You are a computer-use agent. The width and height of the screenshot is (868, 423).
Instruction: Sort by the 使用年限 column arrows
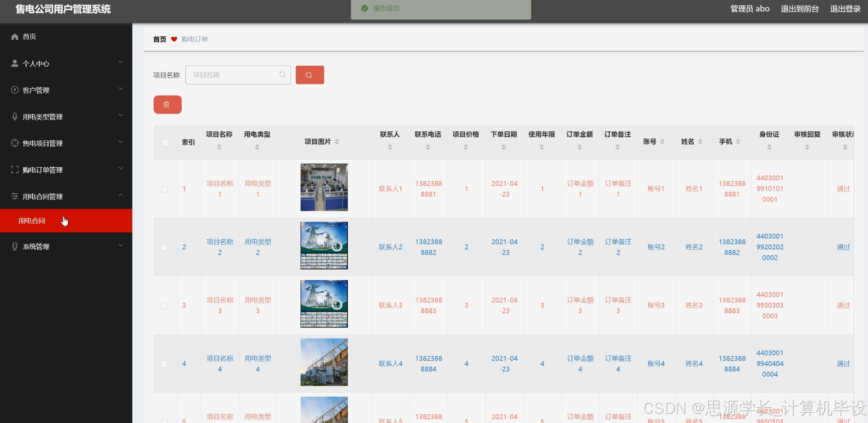pyautogui.click(x=542, y=147)
